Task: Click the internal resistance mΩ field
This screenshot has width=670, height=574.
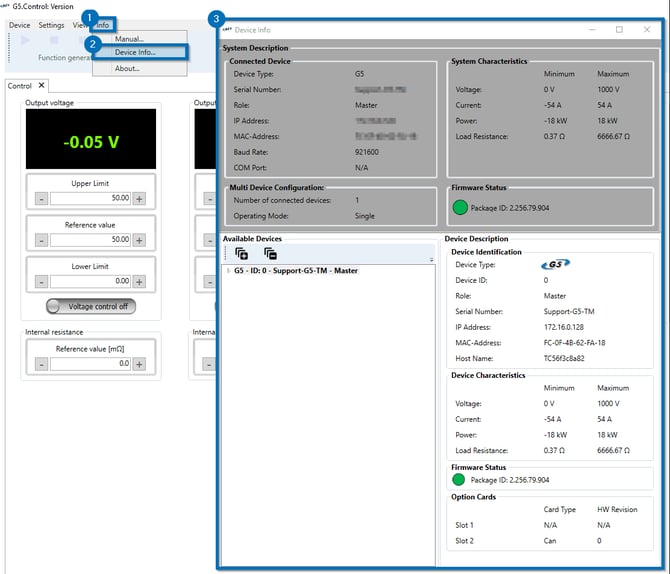Action: [90, 364]
